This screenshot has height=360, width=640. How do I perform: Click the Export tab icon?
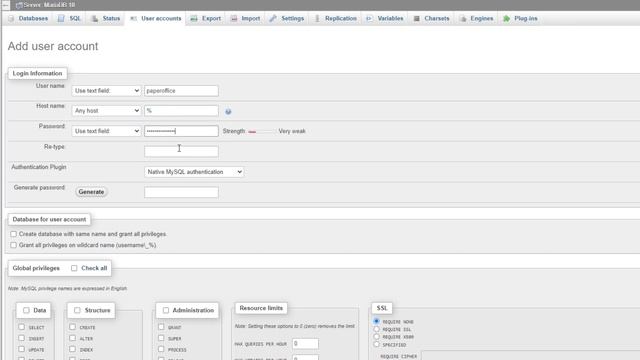point(194,18)
